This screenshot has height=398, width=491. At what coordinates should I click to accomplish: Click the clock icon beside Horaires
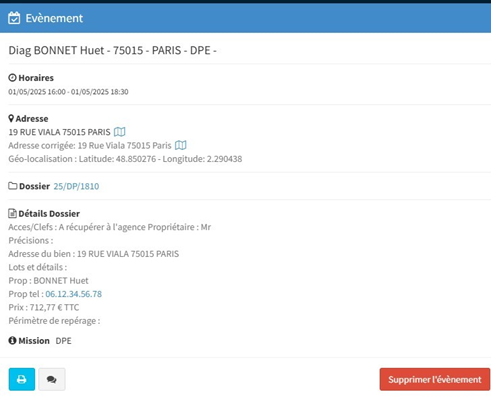point(12,78)
